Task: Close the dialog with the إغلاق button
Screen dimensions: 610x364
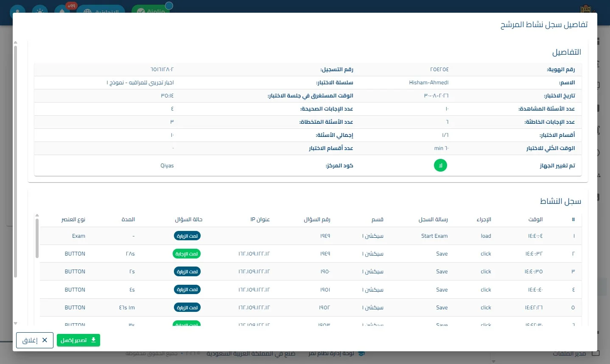Action: (x=35, y=340)
